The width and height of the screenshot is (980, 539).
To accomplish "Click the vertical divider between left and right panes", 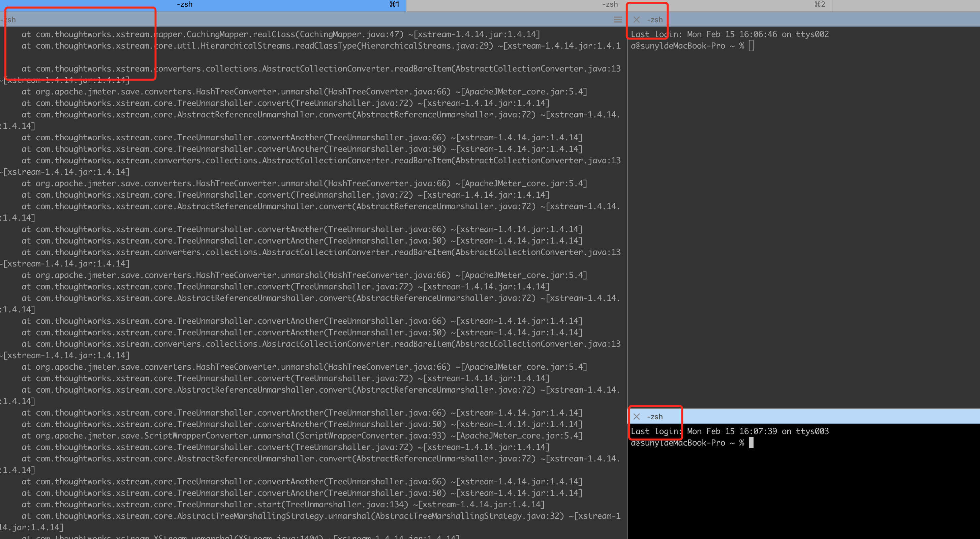I will point(627,228).
